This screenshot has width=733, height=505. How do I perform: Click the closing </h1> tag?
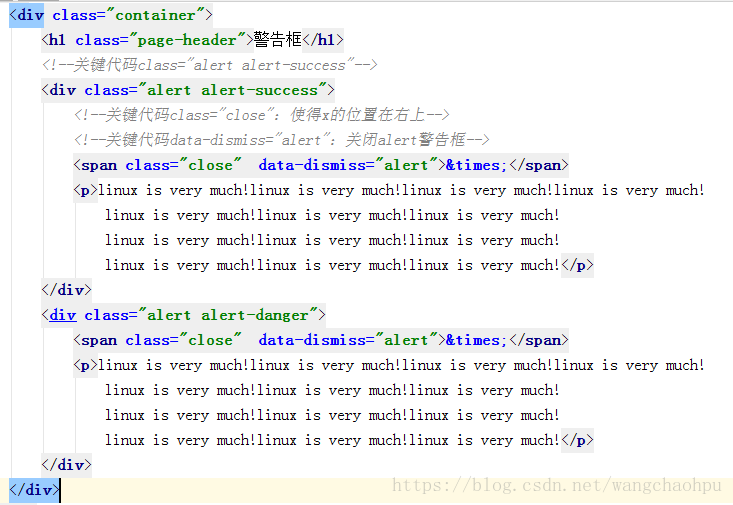coord(323,40)
